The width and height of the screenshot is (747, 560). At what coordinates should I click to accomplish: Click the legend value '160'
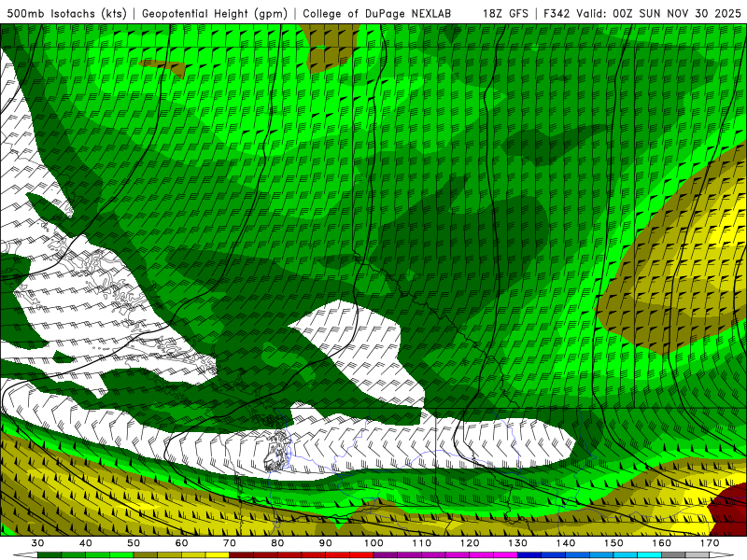coord(662,543)
